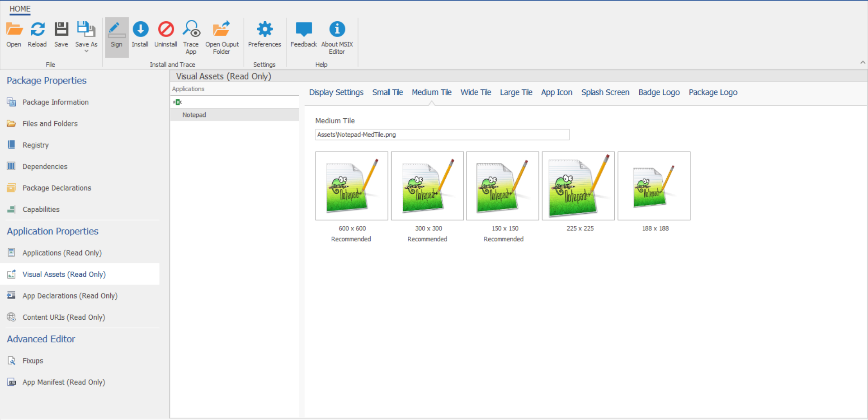This screenshot has height=420, width=868.
Task: Click the application icon above Notepad
Action: point(178,102)
